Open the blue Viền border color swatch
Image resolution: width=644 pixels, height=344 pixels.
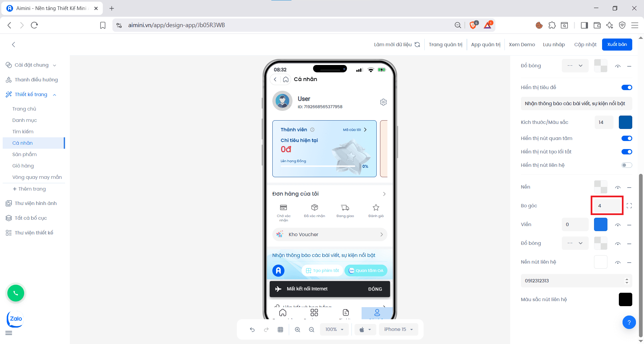tap(600, 224)
